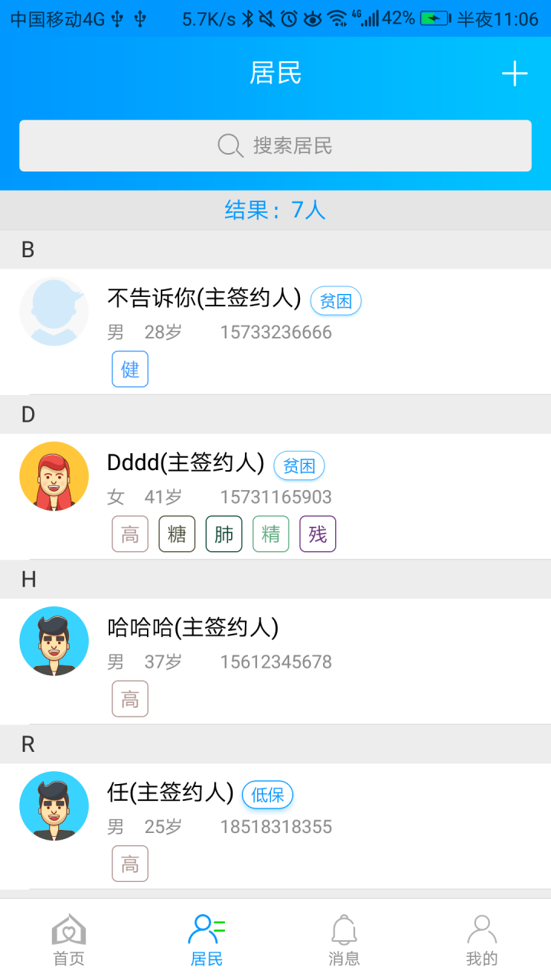Tap 任's avatar photo
Viewport: 551px width, 980px height.
[54, 805]
